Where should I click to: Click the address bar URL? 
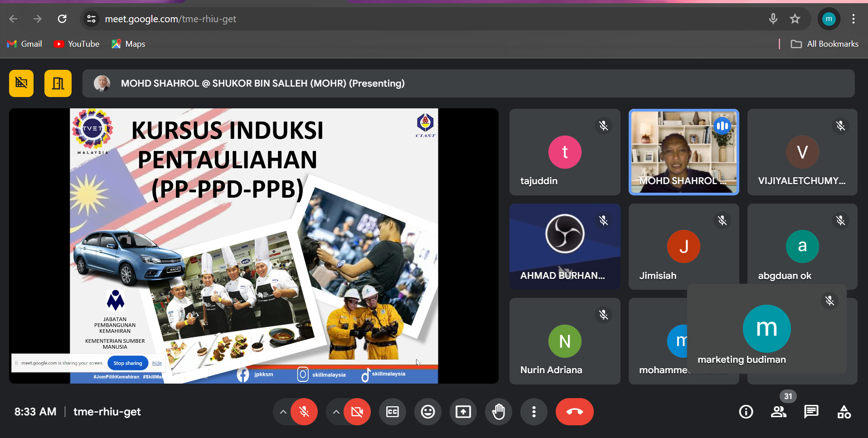170,19
